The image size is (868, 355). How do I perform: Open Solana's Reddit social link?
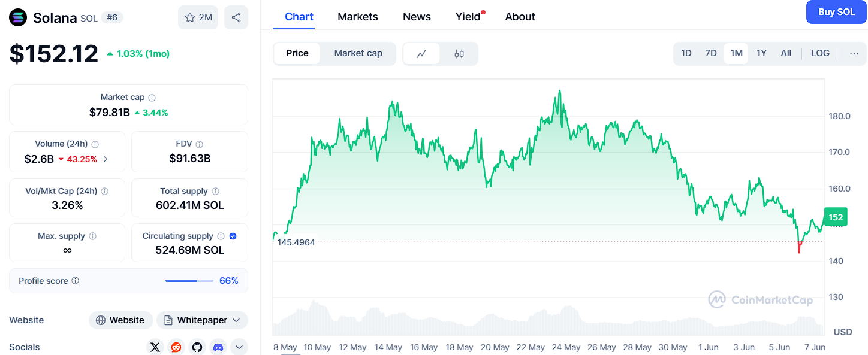click(x=176, y=347)
